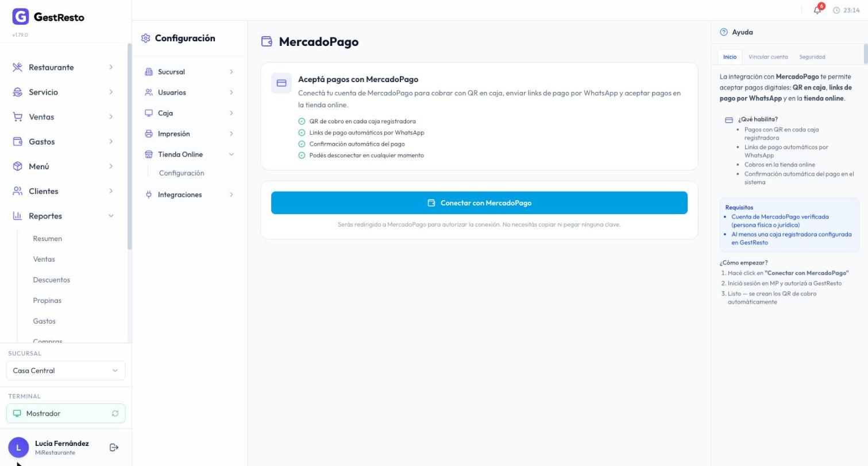The width and height of the screenshot is (868, 466).
Task: Expand the Clientes section chevron
Action: pyautogui.click(x=111, y=191)
